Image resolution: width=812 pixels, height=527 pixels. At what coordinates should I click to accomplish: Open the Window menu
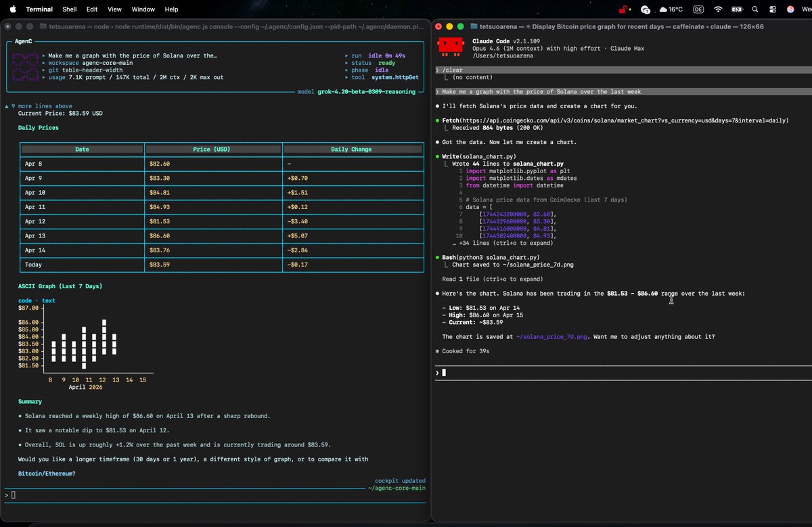tap(143, 9)
